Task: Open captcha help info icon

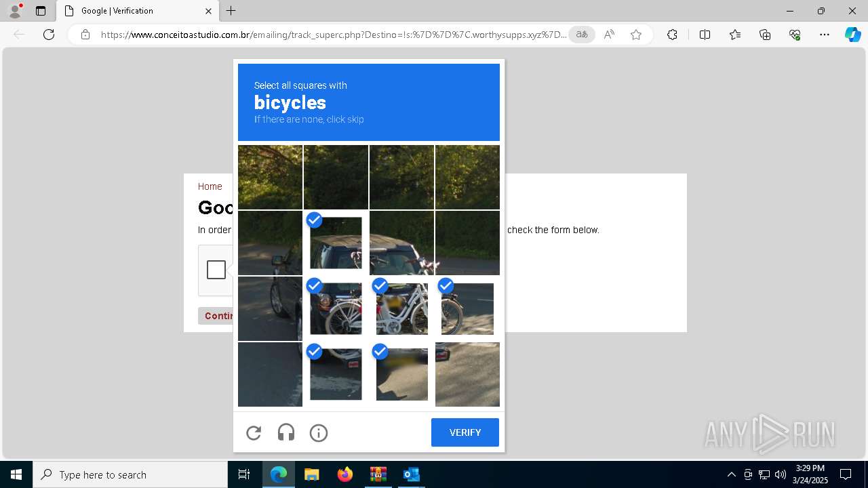Action: coord(319,432)
